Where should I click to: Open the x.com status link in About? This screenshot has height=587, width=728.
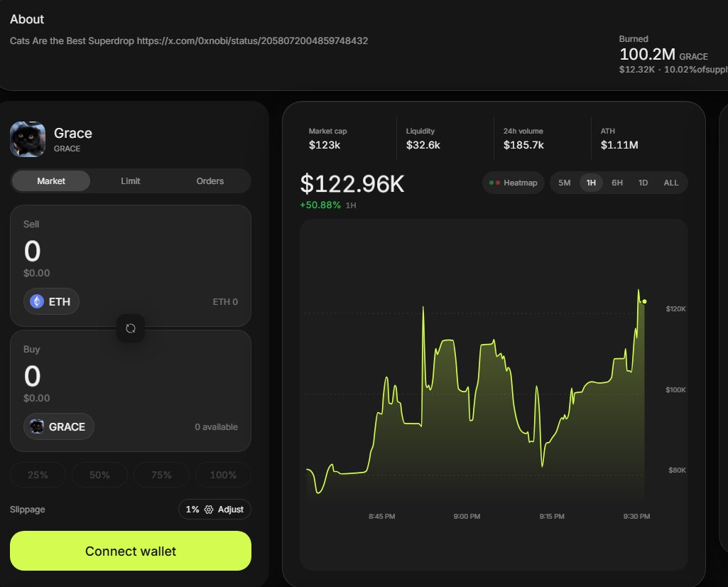(x=252, y=41)
